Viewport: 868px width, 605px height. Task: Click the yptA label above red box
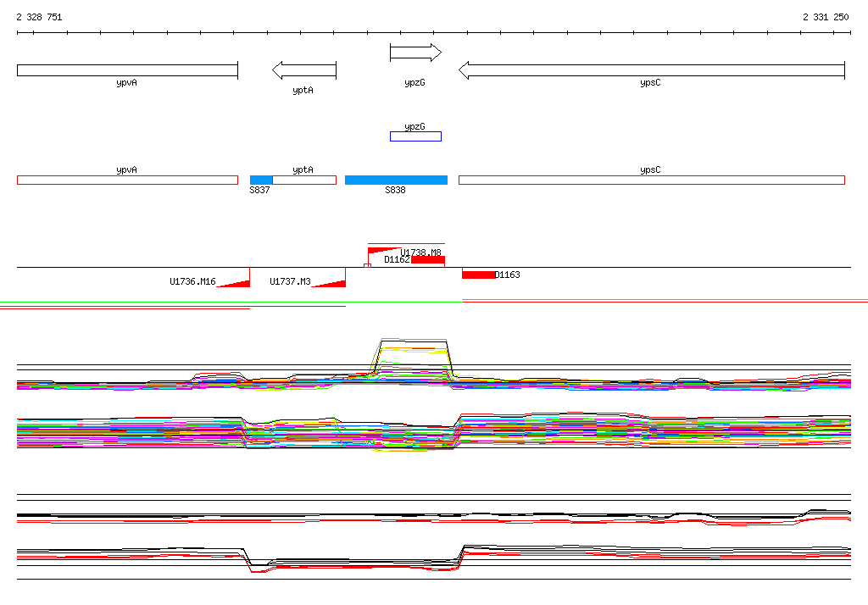click(x=303, y=170)
